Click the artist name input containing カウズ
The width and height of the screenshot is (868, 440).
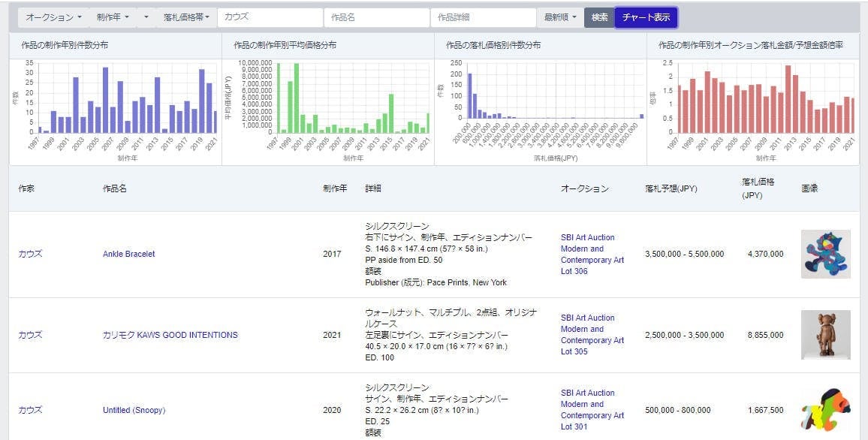[x=270, y=17]
